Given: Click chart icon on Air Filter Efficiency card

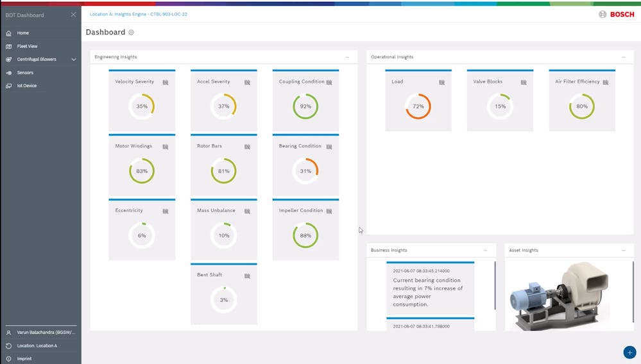Looking at the screenshot, I should point(605,82).
